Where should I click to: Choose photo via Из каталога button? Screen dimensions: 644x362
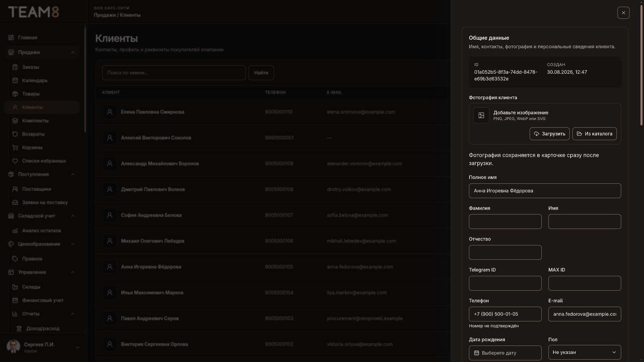(x=594, y=134)
